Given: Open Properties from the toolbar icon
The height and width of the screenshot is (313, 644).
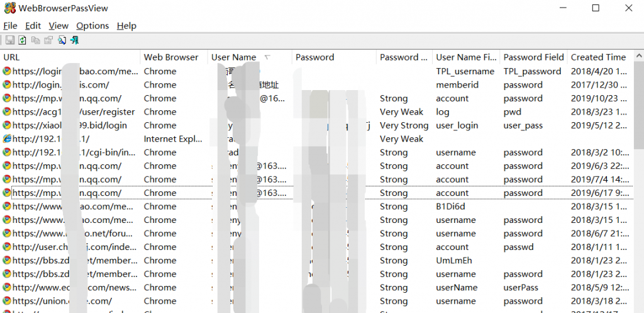Looking at the screenshot, I should [x=48, y=40].
